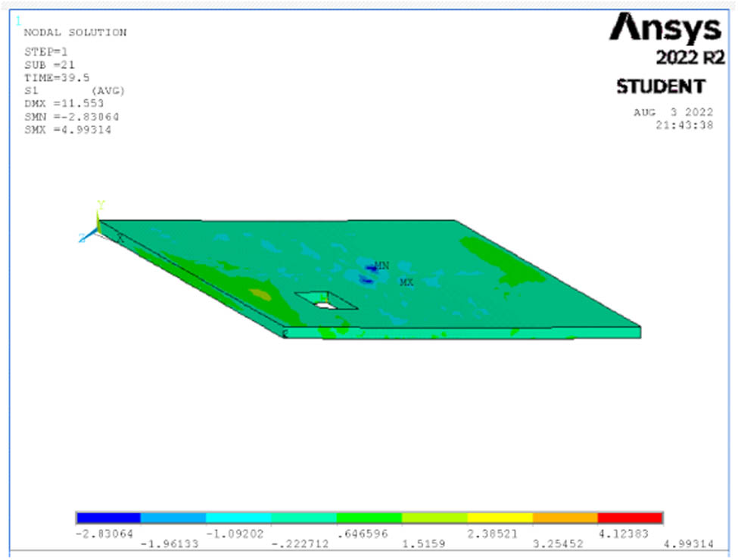Select the cyan legend color band

(238, 518)
